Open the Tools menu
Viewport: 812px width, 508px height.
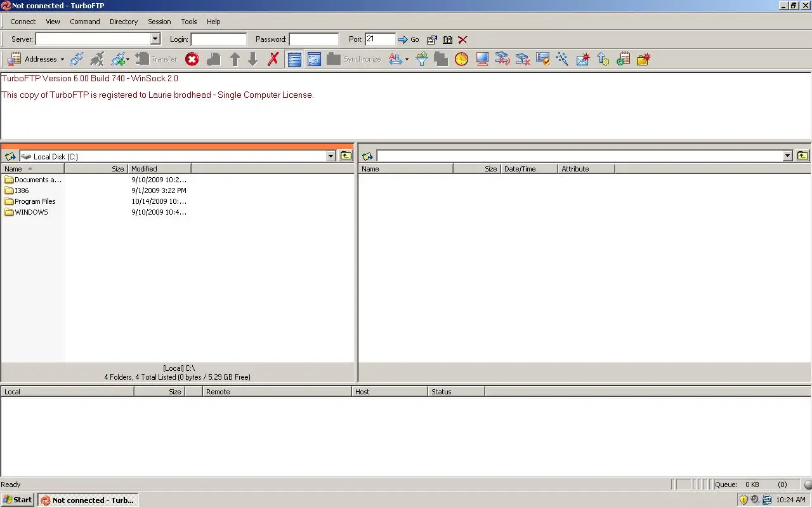tap(189, 22)
